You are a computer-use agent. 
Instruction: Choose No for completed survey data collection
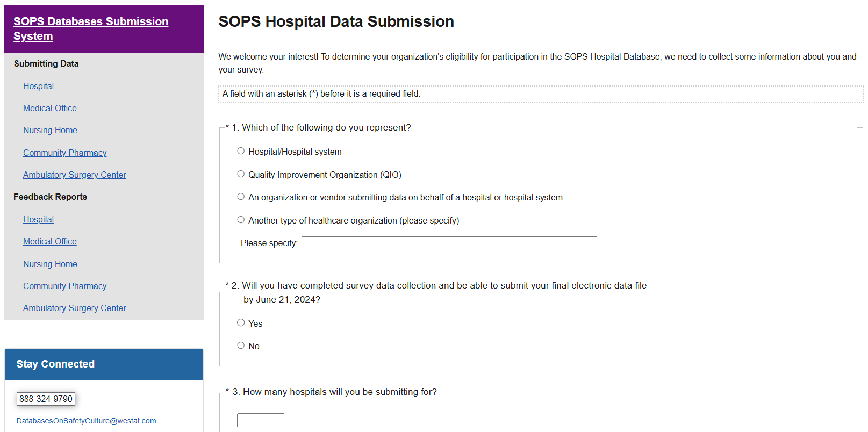[x=241, y=345]
